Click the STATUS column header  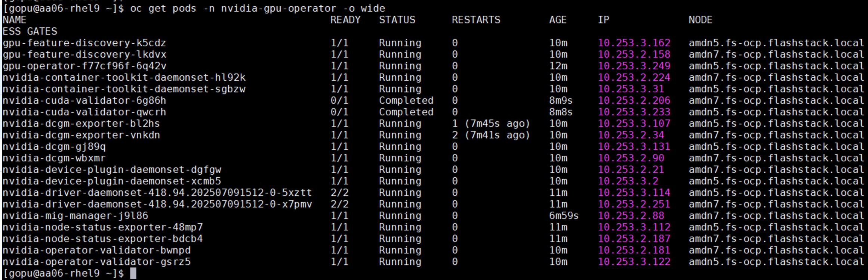(397, 20)
